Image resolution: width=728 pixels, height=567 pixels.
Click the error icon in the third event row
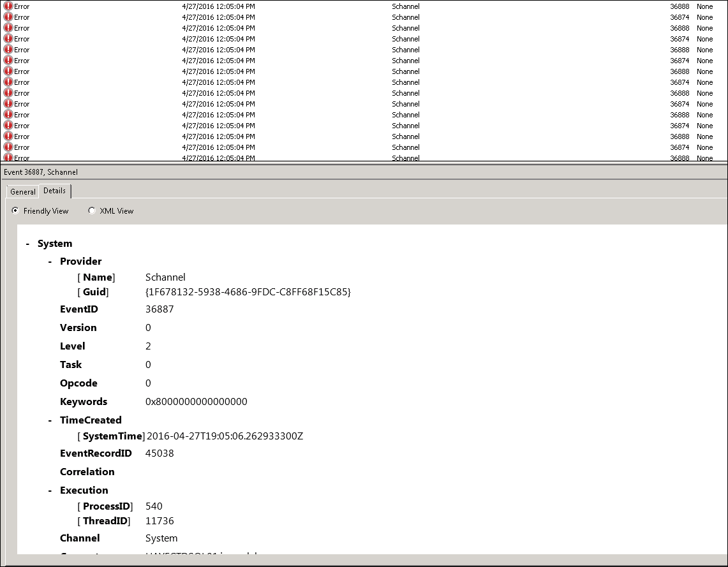coord(8,27)
